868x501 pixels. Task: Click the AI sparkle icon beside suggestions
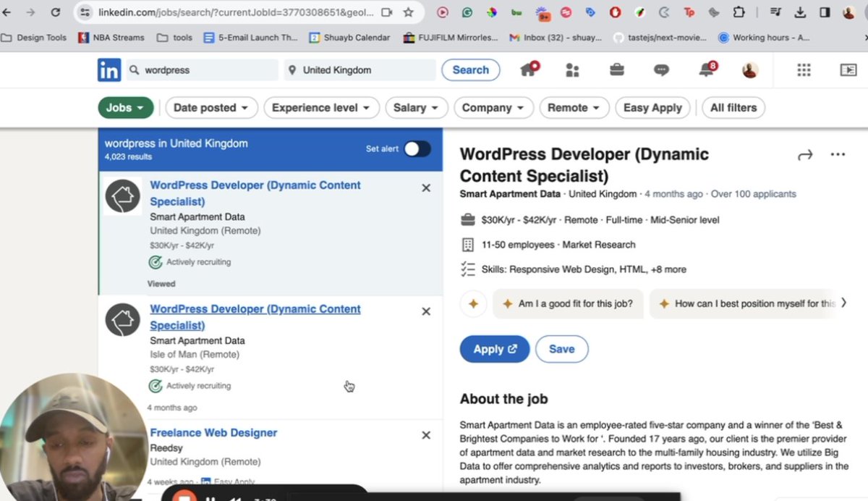tap(473, 304)
